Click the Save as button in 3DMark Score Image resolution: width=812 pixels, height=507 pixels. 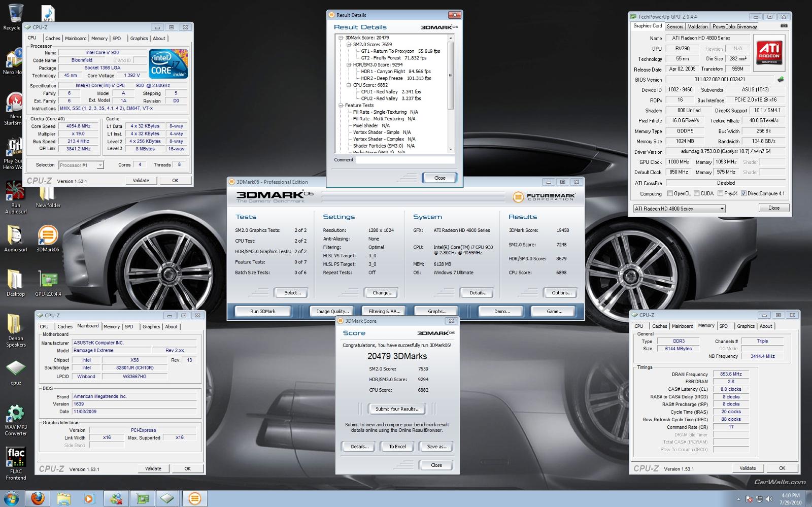point(437,447)
